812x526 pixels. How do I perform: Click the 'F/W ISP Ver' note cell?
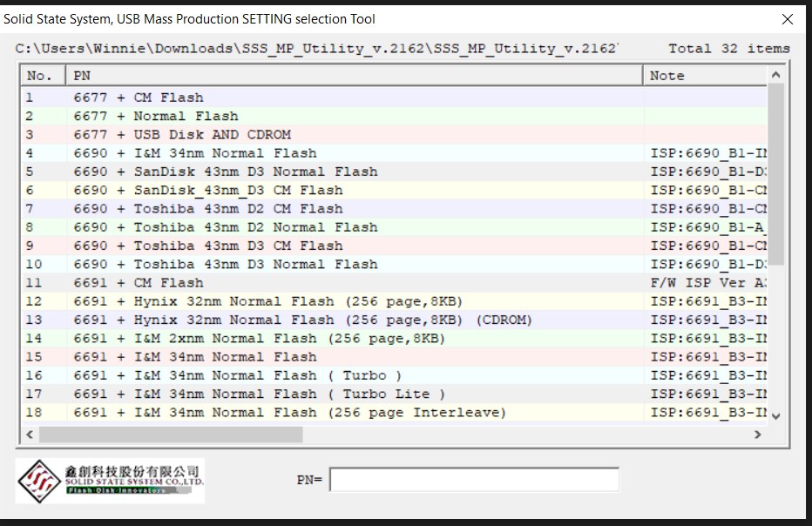[x=706, y=283]
